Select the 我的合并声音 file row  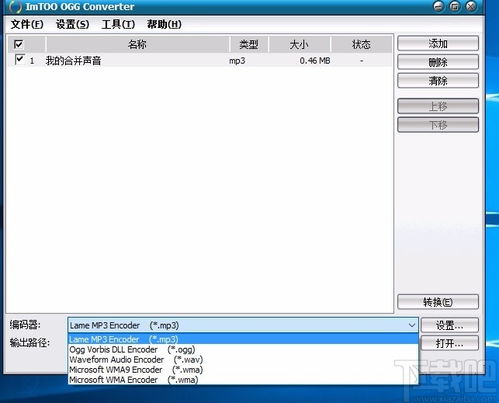coord(200,61)
